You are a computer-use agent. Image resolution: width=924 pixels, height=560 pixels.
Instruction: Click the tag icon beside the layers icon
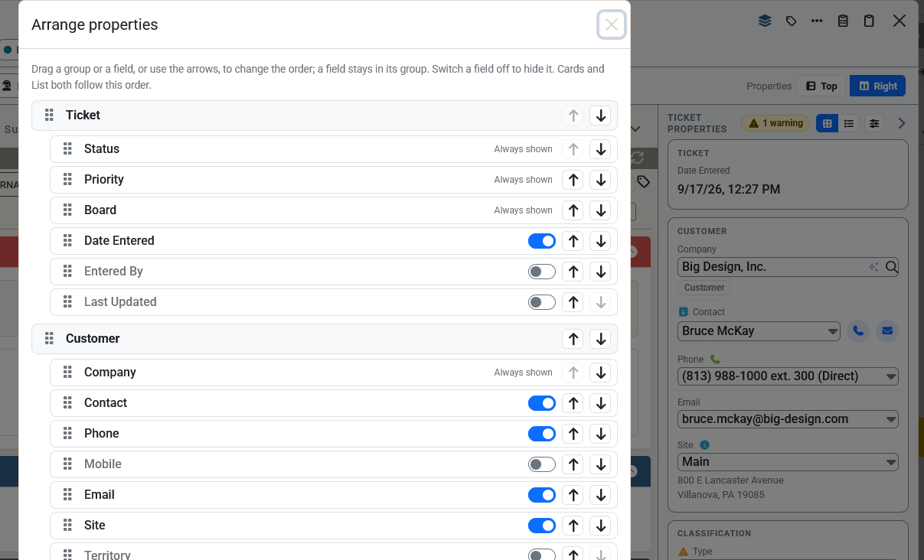791,21
